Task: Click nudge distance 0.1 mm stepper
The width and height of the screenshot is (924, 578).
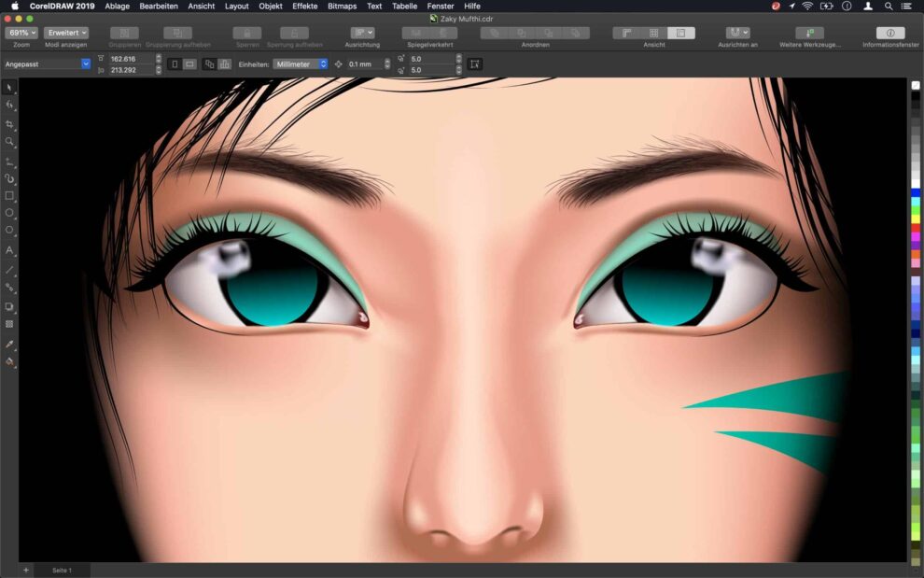Action: (386, 63)
